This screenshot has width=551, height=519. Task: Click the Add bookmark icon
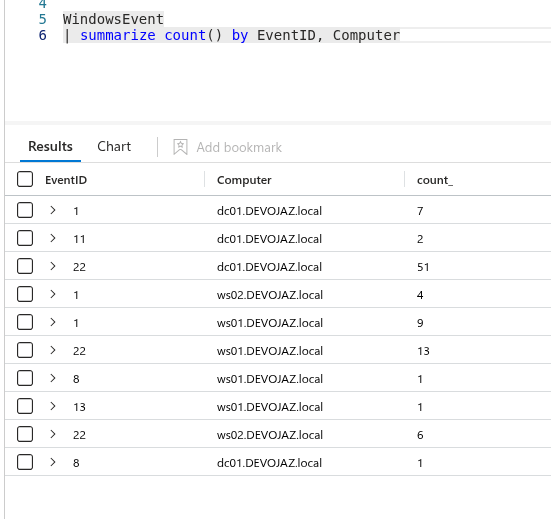coord(180,147)
